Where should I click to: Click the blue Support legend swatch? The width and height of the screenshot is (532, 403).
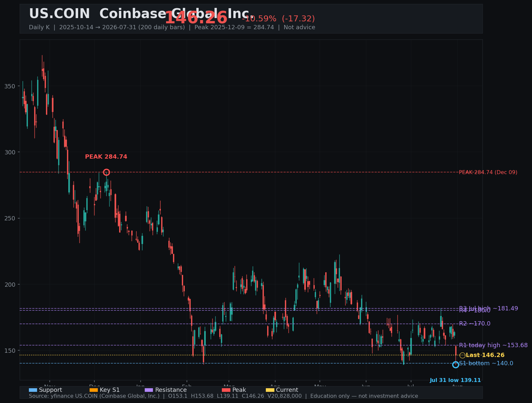pos(33,390)
